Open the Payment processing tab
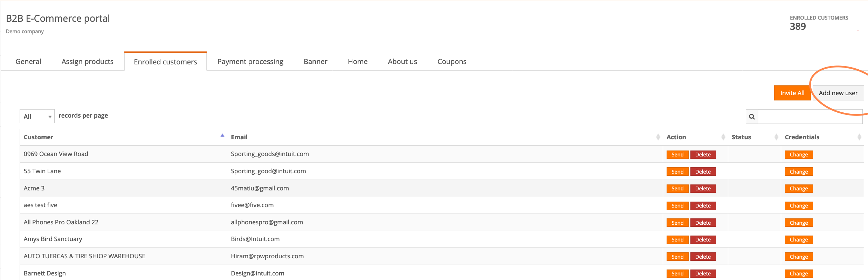The height and width of the screenshot is (280, 868). tap(250, 62)
